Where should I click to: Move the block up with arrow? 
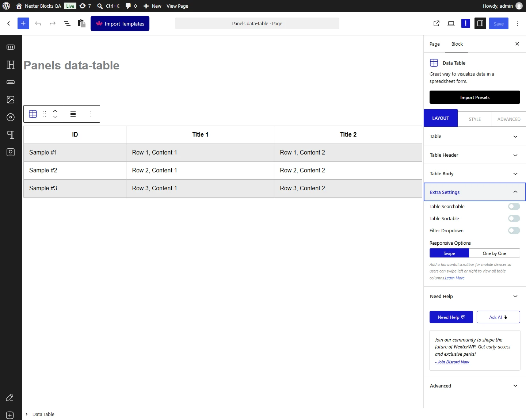click(x=55, y=111)
